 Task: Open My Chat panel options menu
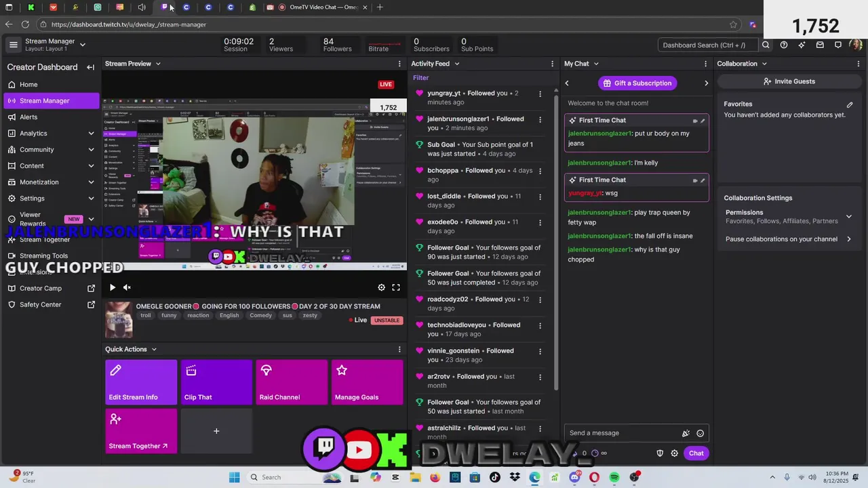point(705,64)
